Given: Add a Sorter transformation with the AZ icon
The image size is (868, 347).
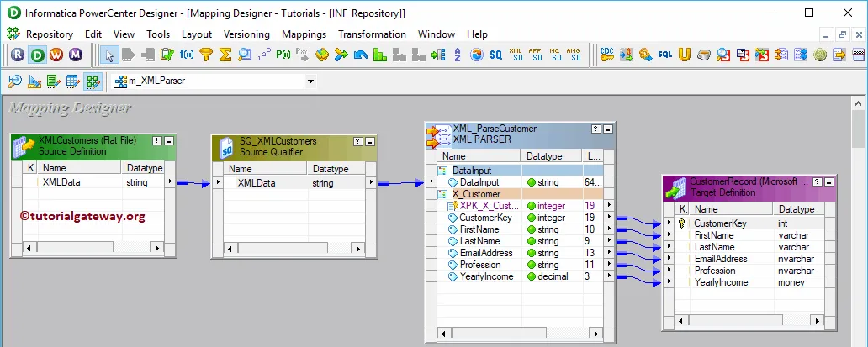Looking at the screenshot, I should (x=458, y=55).
